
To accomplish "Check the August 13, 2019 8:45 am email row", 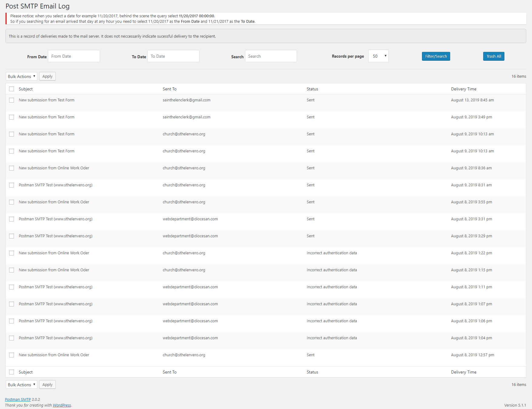I will pos(12,100).
